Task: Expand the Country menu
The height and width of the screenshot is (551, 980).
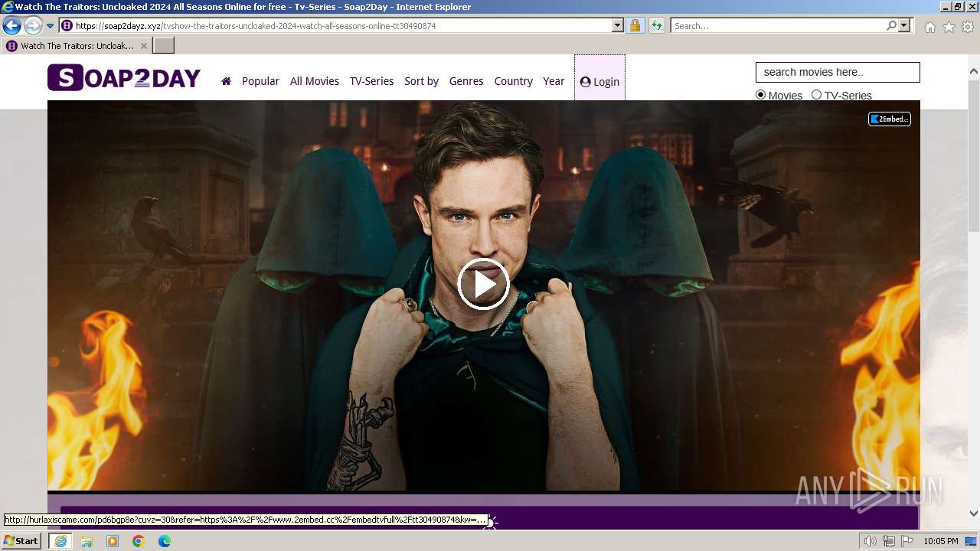Action: pos(513,81)
